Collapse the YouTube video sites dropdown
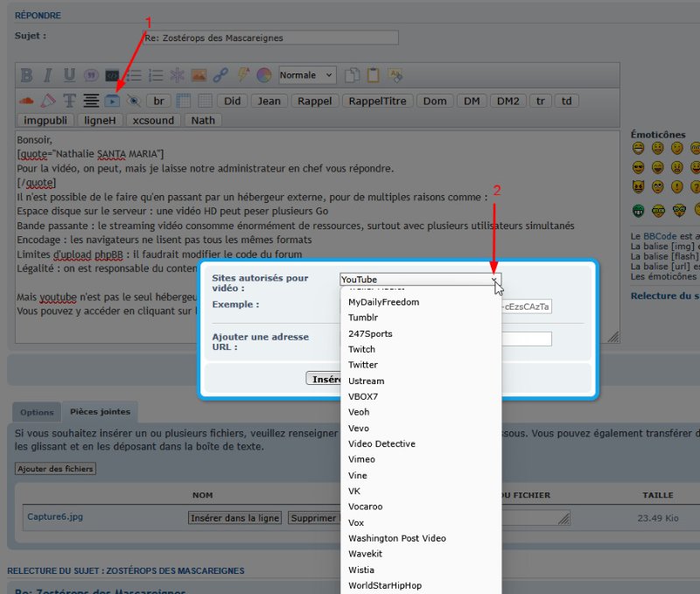Viewport: 700px width, 594px height. click(493, 279)
